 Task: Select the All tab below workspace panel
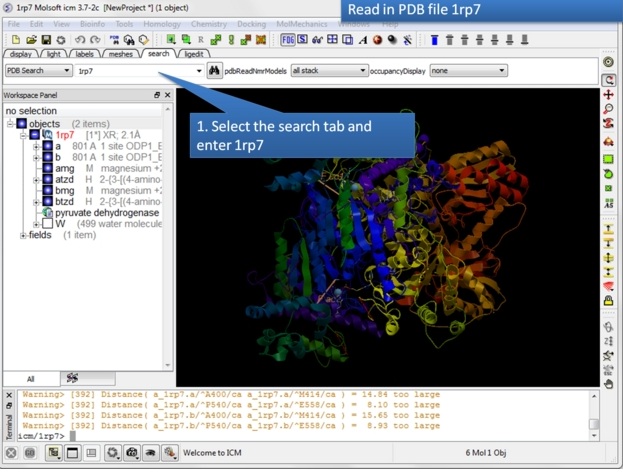coord(29,379)
